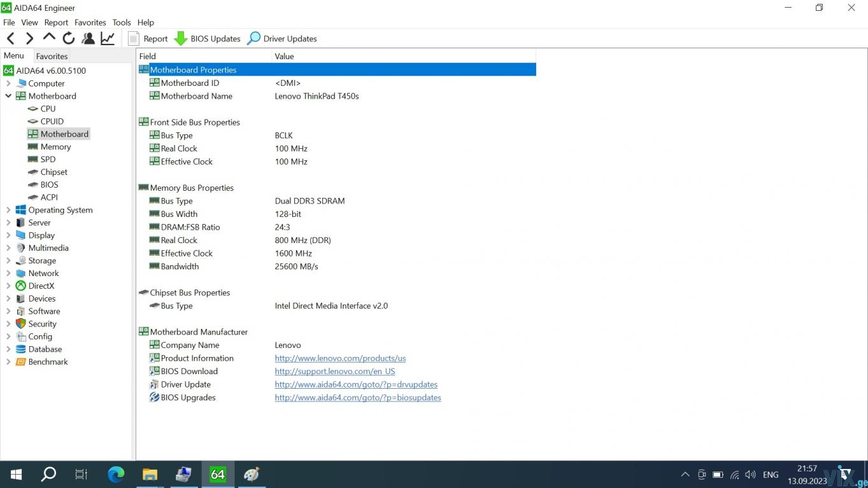Select the Motherboard Properties header row

[337, 70]
